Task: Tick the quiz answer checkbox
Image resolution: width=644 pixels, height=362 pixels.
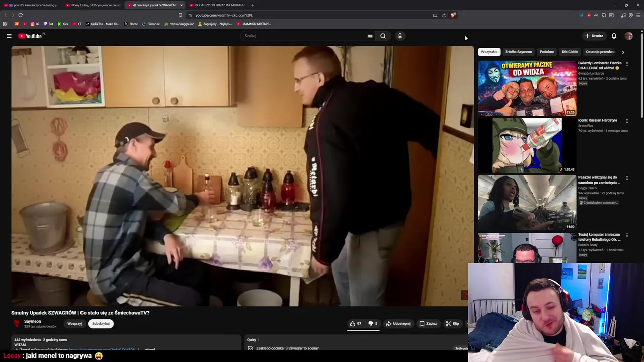Action: pos(250,348)
